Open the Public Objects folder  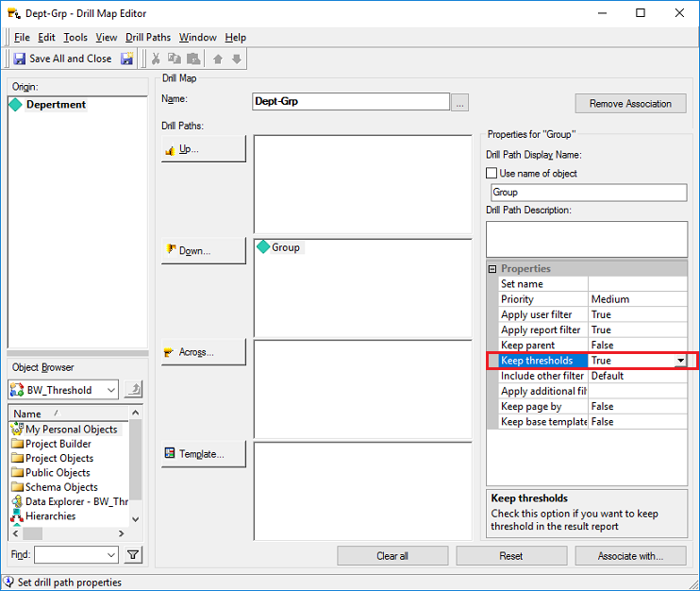pos(51,473)
